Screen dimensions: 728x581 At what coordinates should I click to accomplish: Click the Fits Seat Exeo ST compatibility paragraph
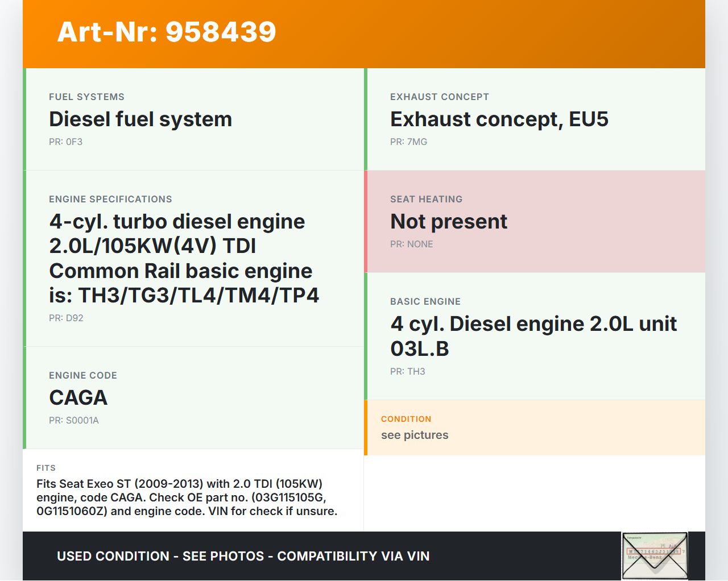pos(187,497)
